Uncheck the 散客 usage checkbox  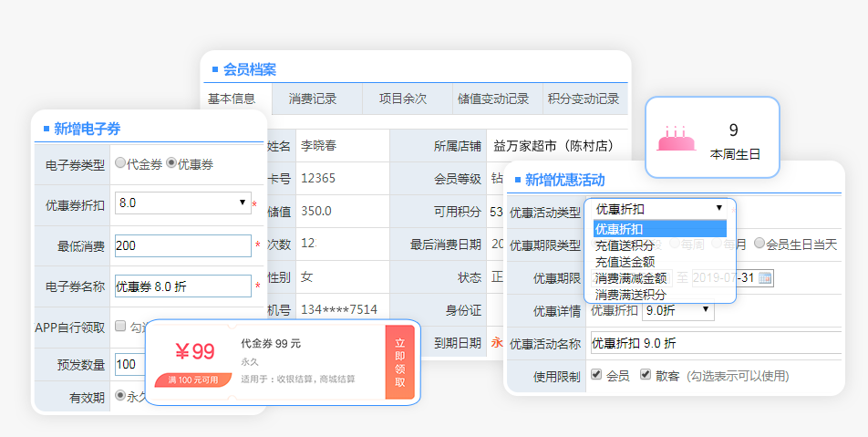click(646, 375)
